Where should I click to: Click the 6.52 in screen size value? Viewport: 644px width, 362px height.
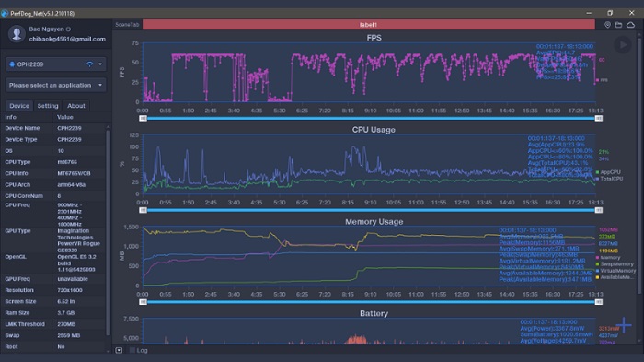click(66, 301)
